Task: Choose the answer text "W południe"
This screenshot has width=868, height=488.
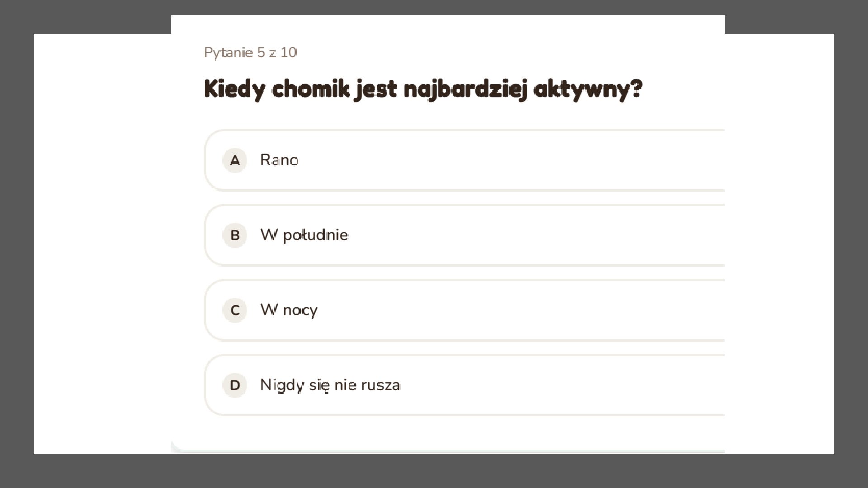Action: 304,235
